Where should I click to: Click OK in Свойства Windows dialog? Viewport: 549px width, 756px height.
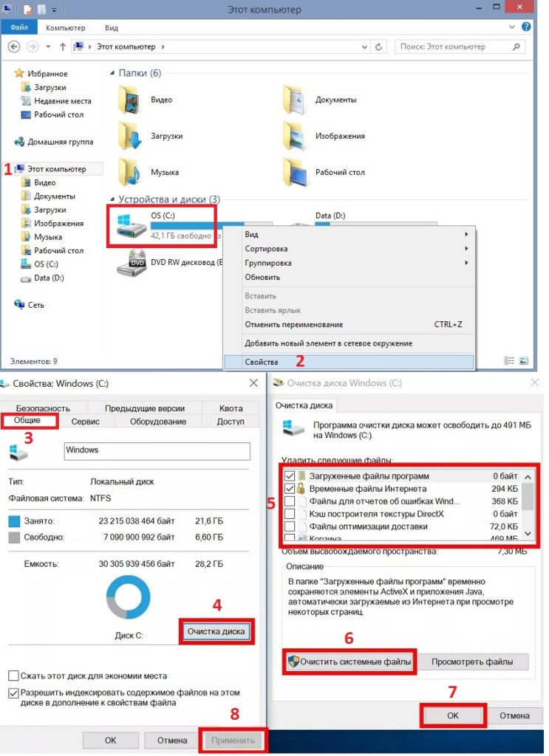(x=111, y=740)
